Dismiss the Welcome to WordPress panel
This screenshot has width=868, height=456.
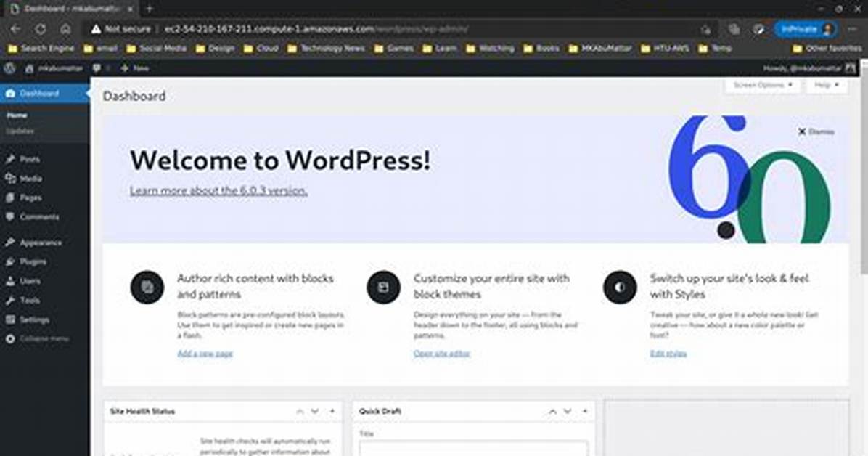(x=816, y=132)
